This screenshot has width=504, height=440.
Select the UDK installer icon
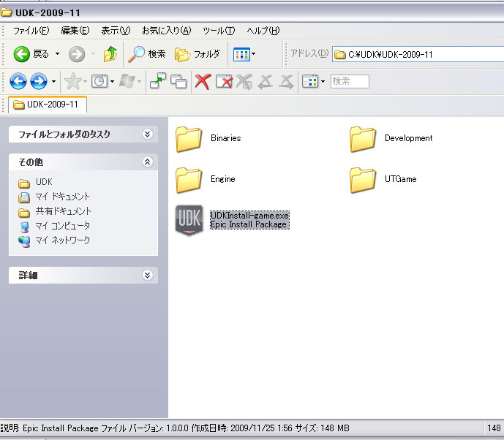[189, 220]
